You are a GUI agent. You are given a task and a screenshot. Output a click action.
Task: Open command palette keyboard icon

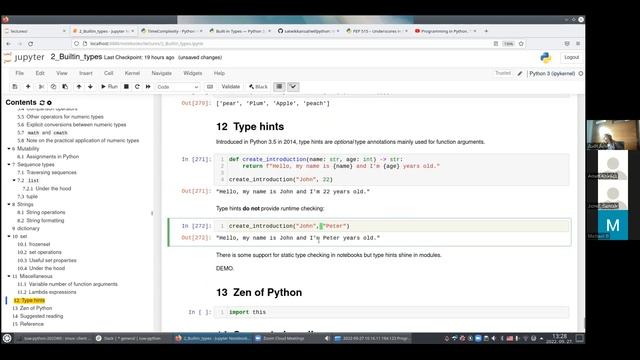pos(210,87)
